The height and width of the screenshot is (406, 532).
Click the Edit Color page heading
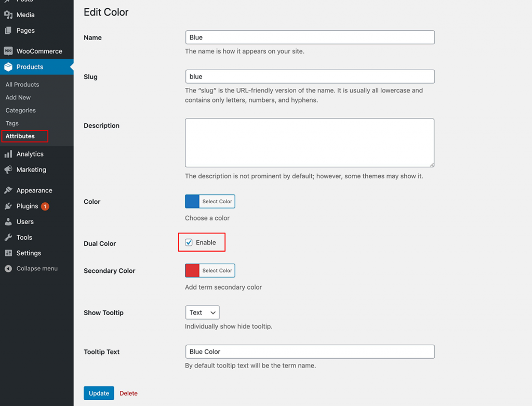[x=106, y=12]
